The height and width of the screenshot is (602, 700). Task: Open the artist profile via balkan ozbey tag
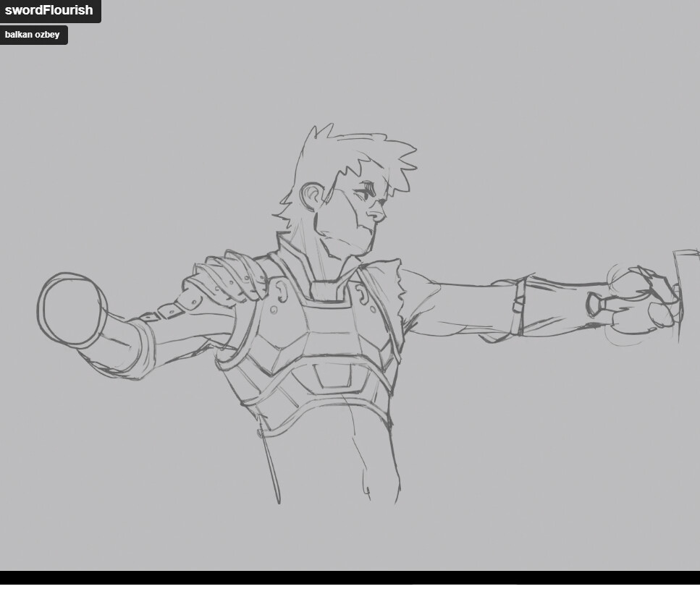pos(33,35)
